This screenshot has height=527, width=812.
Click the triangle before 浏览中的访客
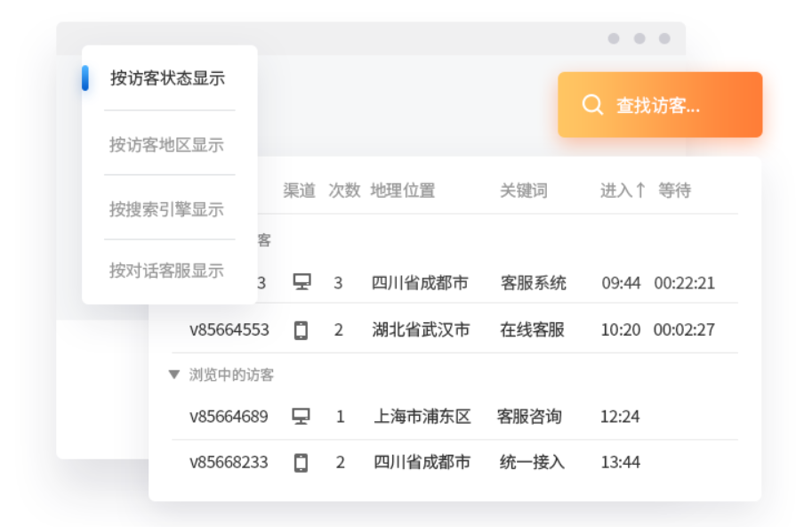(x=174, y=375)
